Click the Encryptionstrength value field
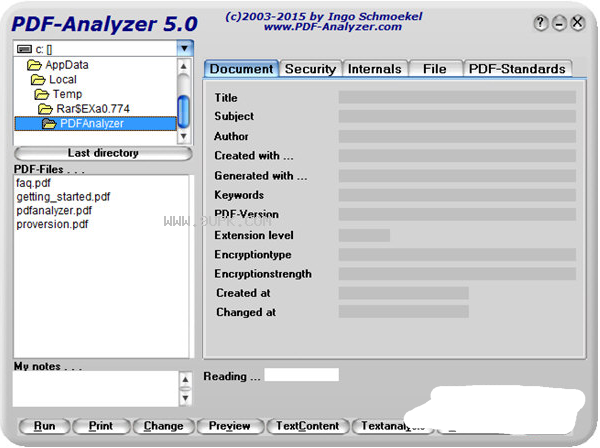 (457, 274)
